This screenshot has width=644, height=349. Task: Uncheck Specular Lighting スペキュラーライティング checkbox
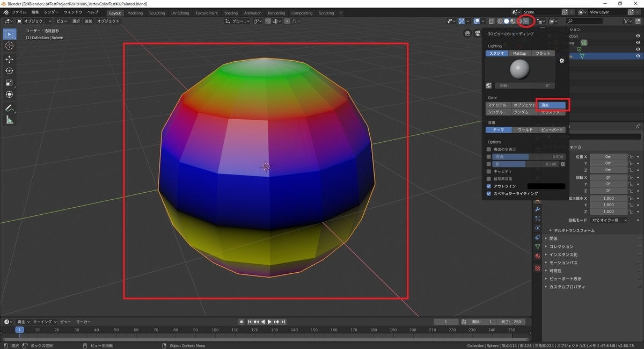coord(489,193)
